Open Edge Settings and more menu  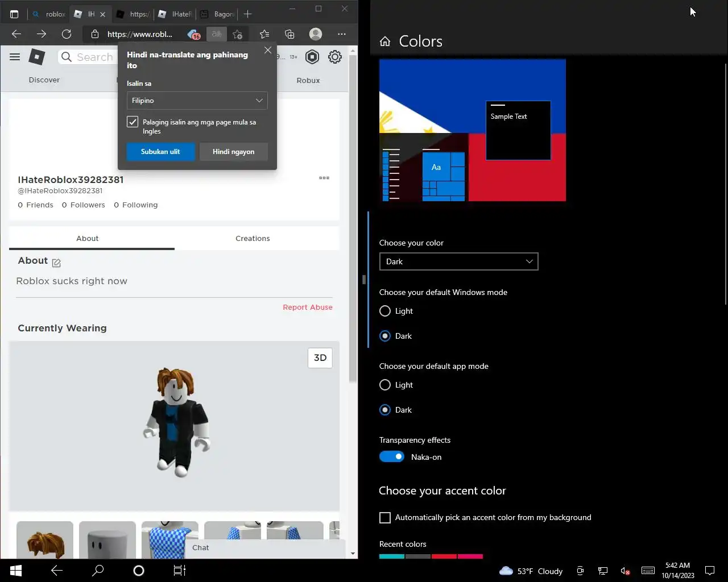click(x=342, y=34)
